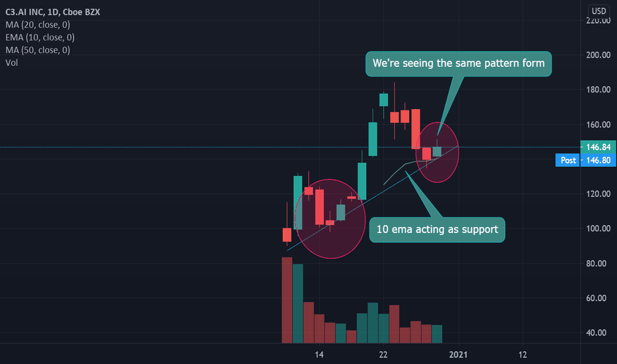The image size is (617, 364).
Task: Click the 22 date label on time axis
Action: [383, 355]
